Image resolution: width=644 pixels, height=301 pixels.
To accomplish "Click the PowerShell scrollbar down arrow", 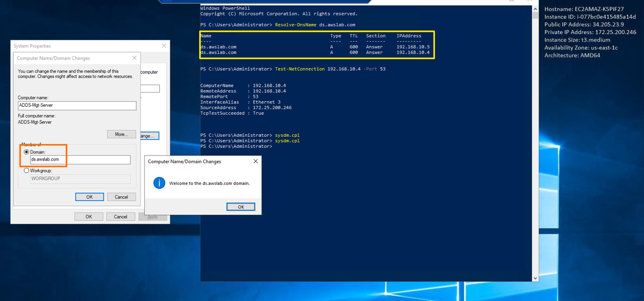I will pyautogui.click(x=534, y=277).
